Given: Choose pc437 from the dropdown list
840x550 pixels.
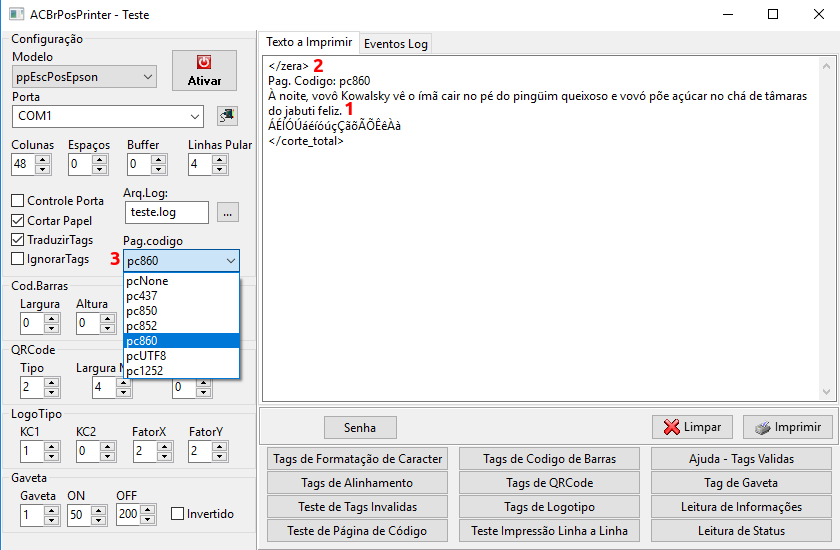Looking at the screenshot, I should coord(181,296).
